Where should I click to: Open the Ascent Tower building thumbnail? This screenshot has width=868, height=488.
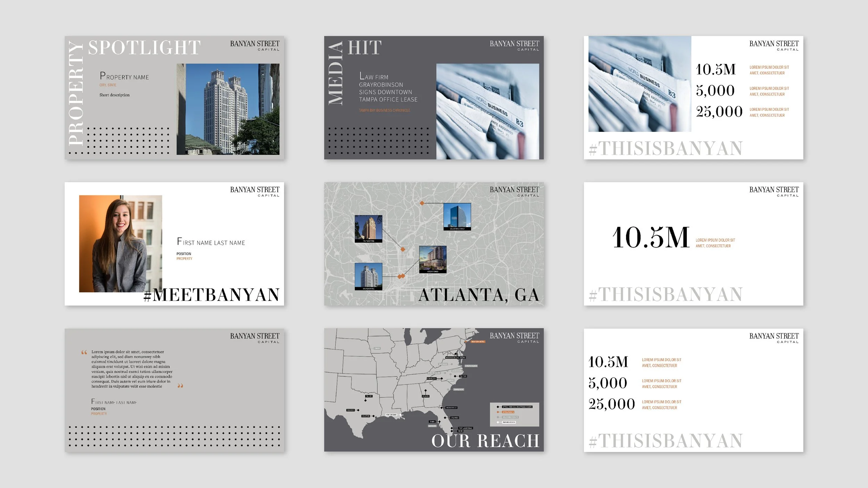point(433,259)
